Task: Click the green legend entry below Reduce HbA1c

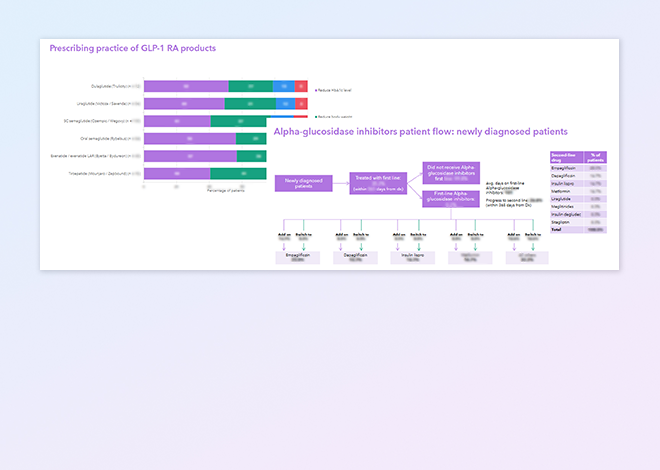Action: tap(333, 117)
